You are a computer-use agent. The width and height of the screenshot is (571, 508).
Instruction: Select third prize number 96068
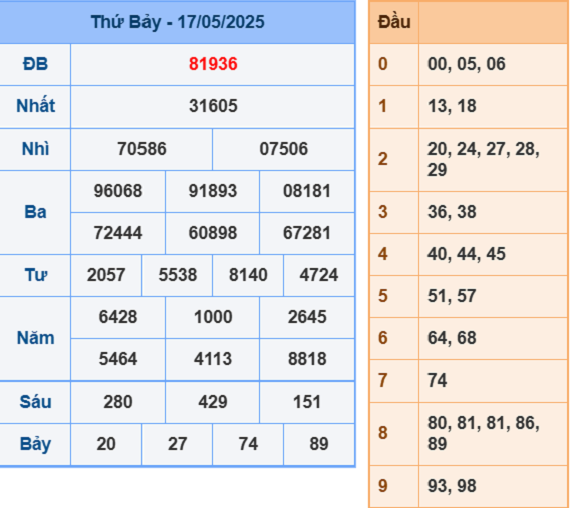click(118, 191)
